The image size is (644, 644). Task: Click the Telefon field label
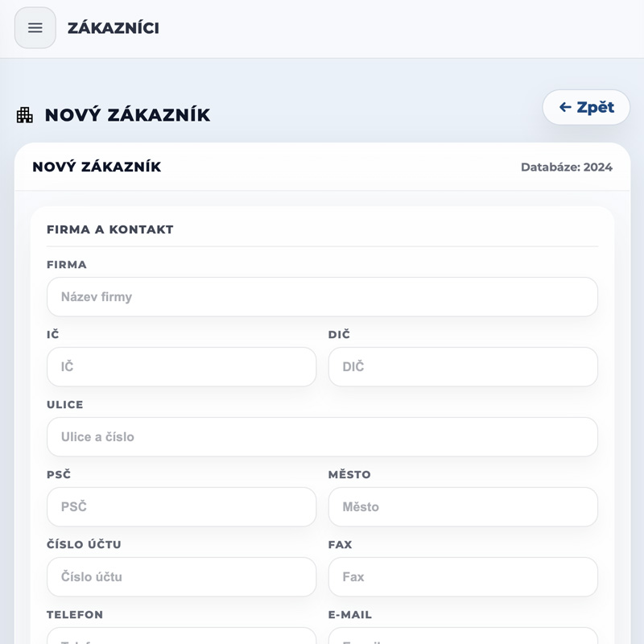[x=75, y=614]
